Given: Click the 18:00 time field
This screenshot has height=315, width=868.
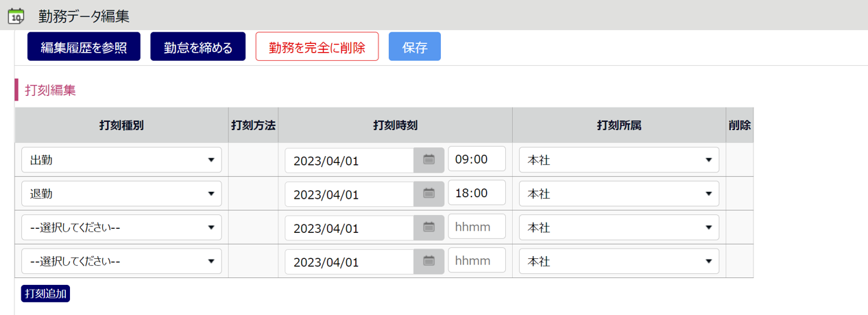Looking at the screenshot, I should pos(477,192).
